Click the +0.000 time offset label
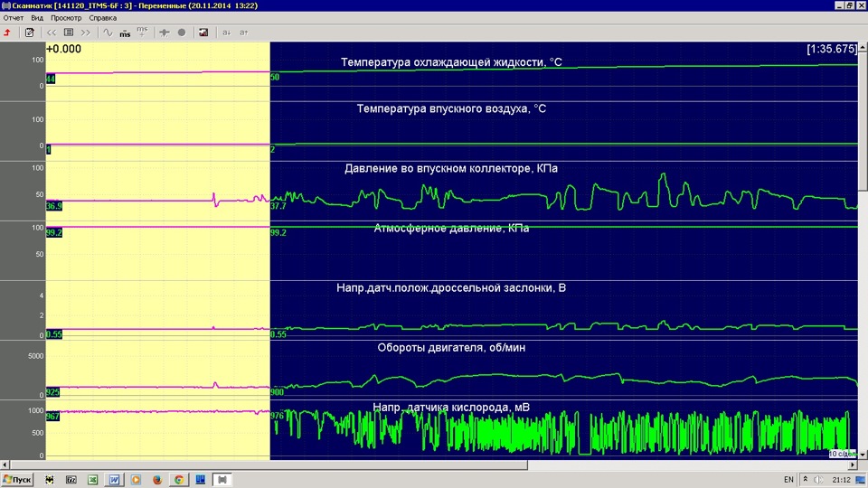The height and width of the screenshot is (488, 868). click(x=63, y=49)
